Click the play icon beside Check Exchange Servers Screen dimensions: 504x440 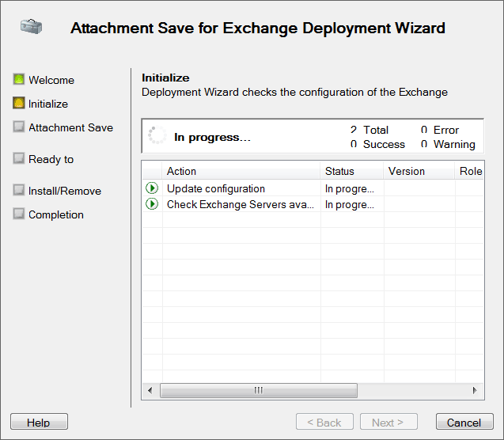click(x=152, y=203)
